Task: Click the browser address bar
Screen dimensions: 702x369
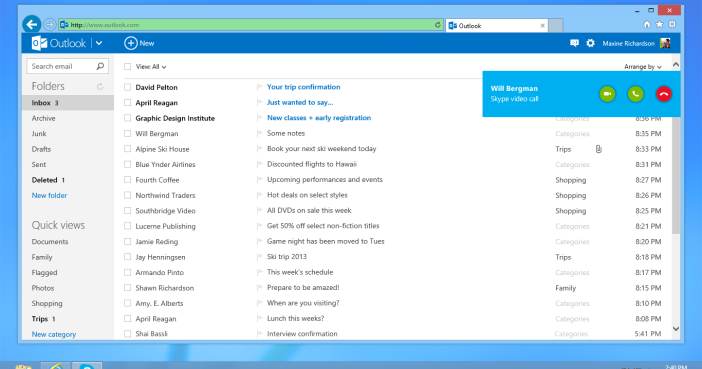Action: (x=251, y=25)
